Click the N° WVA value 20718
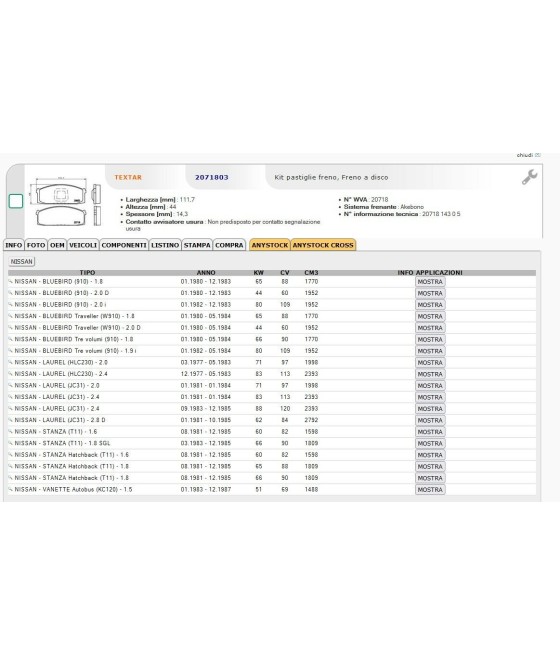Screen dimensions: 560x655 380,200
